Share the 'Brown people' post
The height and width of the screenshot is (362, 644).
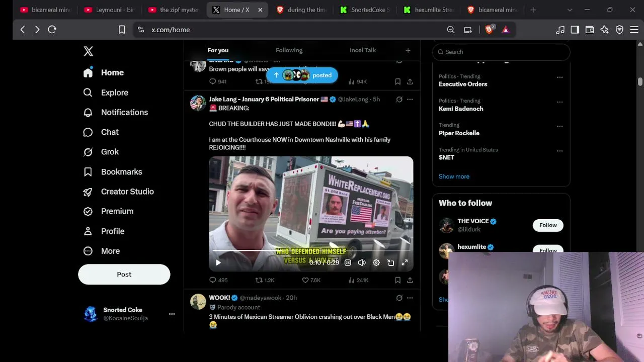pos(410,81)
